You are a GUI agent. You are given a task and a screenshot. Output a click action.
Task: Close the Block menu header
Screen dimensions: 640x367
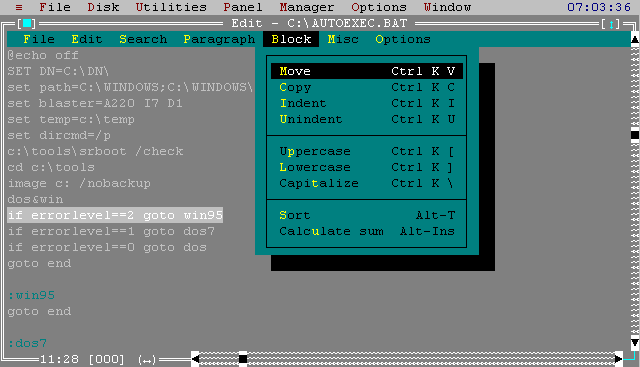click(x=291, y=39)
